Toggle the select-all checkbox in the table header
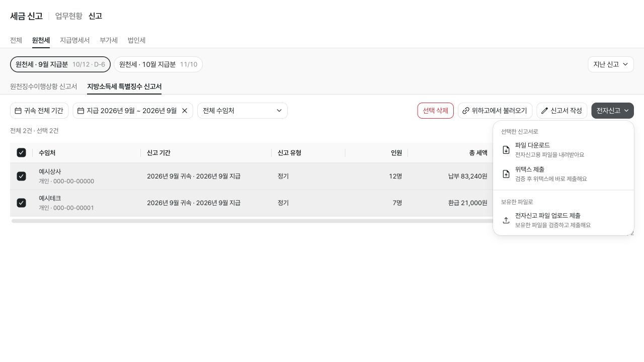 [21, 153]
